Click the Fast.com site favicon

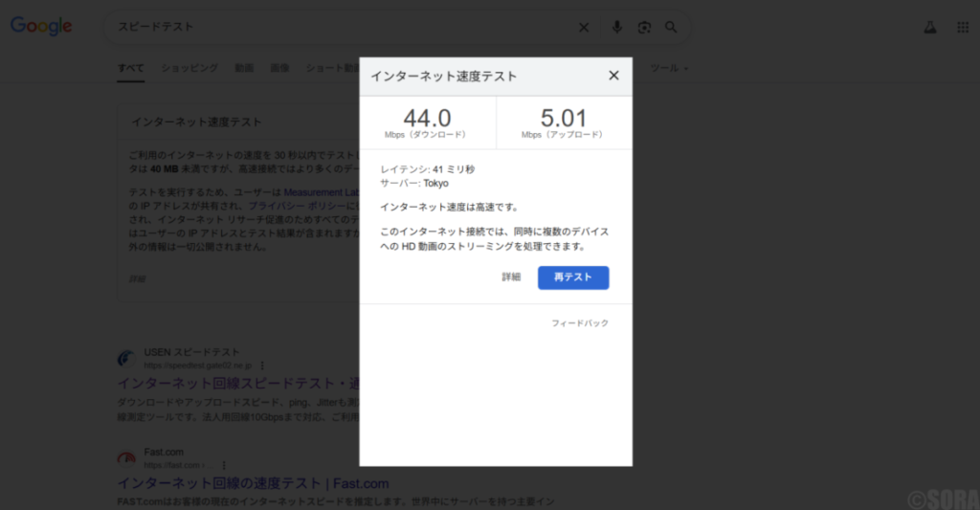click(x=127, y=458)
